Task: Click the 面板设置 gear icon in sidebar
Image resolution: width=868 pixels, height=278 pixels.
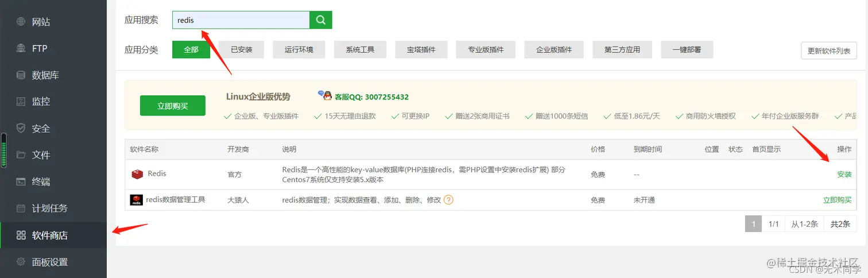Action: point(21,262)
